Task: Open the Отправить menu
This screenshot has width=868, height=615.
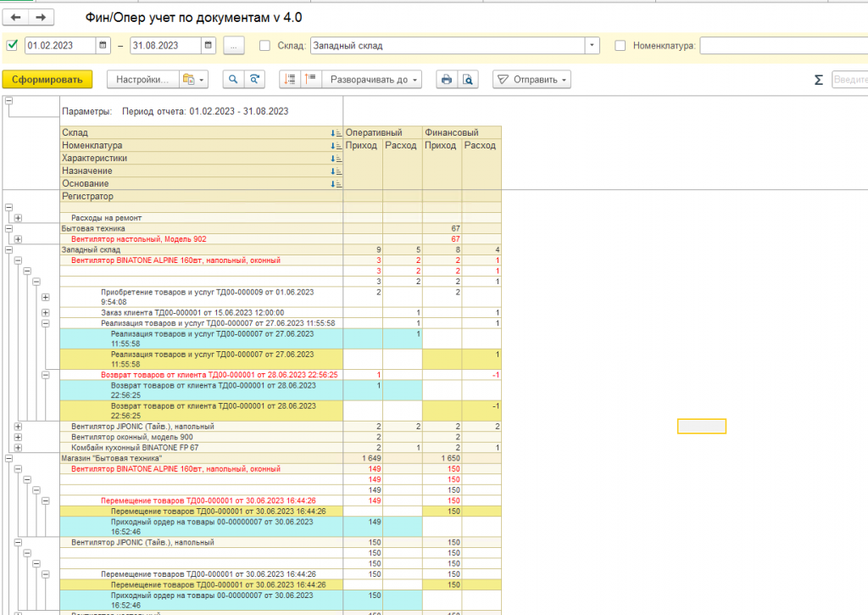Action: pos(531,80)
